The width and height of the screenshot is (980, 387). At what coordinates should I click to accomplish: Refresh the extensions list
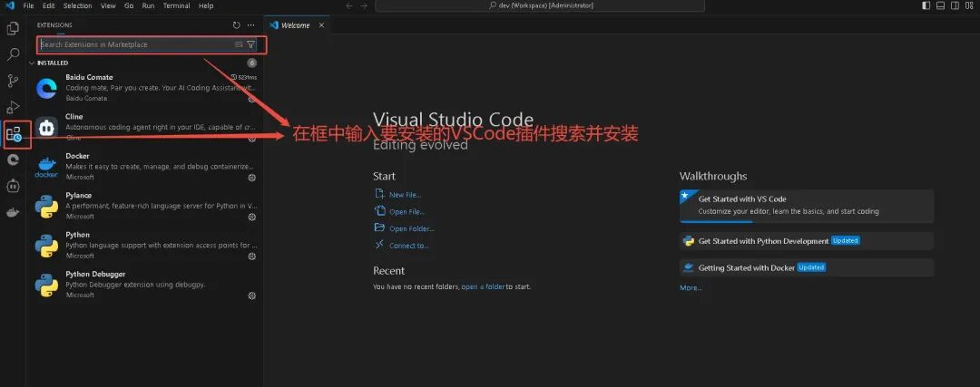click(x=236, y=25)
